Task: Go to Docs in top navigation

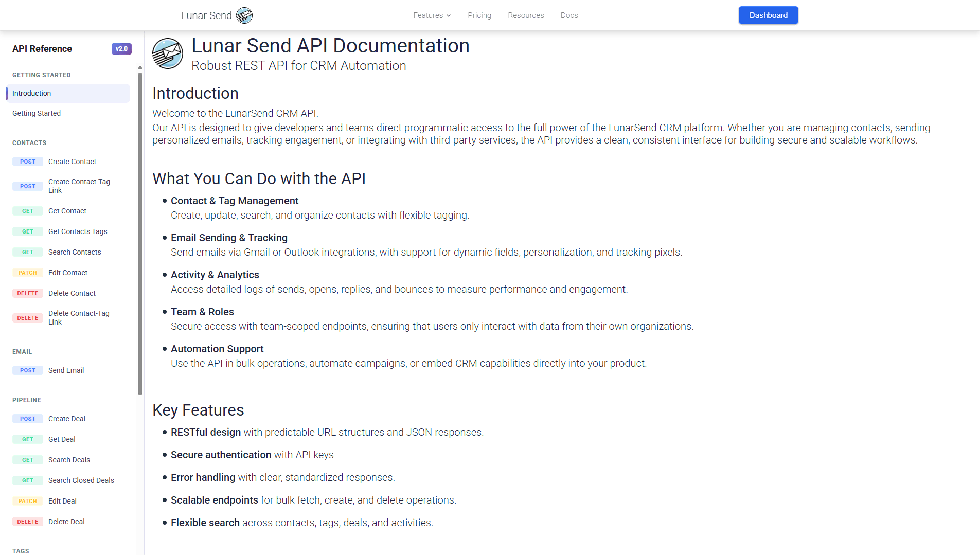Action: (569, 15)
